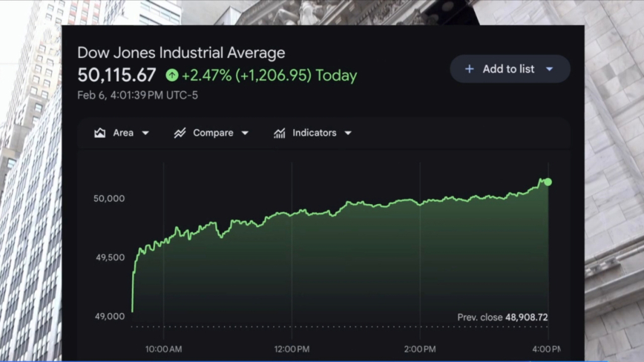Click the green end-point dot on the chart line
Screen dimensions: 644x362
(x=548, y=182)
